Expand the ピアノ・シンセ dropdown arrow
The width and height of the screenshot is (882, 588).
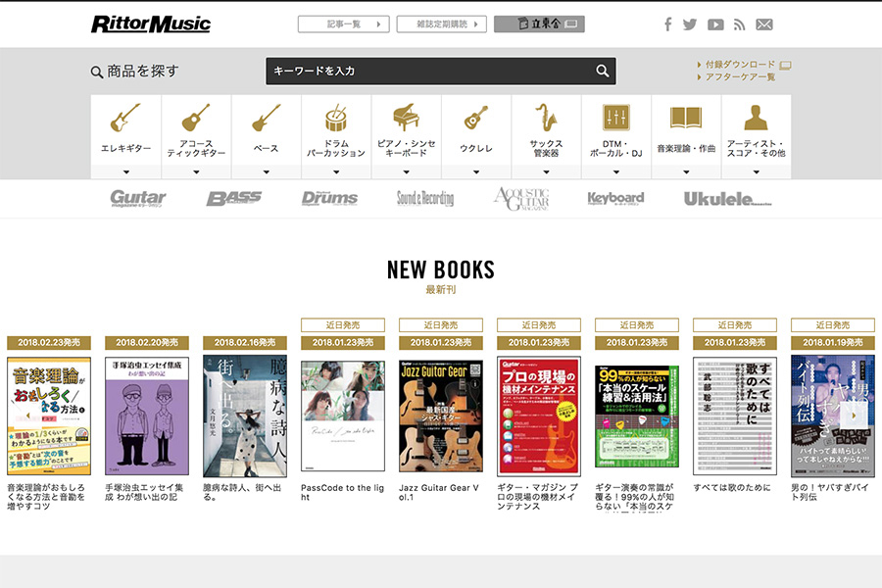tap(406, 172)
